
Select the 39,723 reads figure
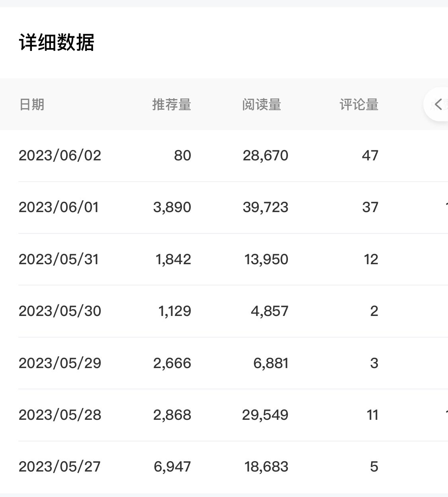[265, 207]
